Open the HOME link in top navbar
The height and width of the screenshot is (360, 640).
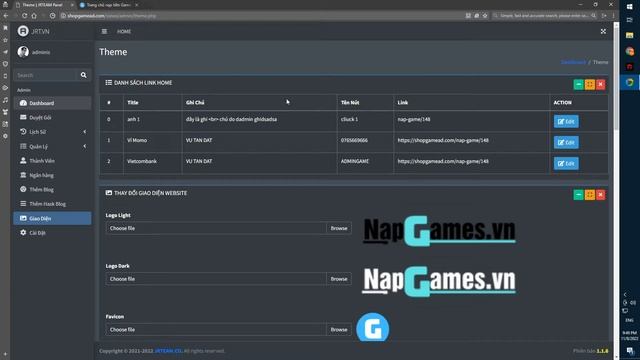point(124,31)
